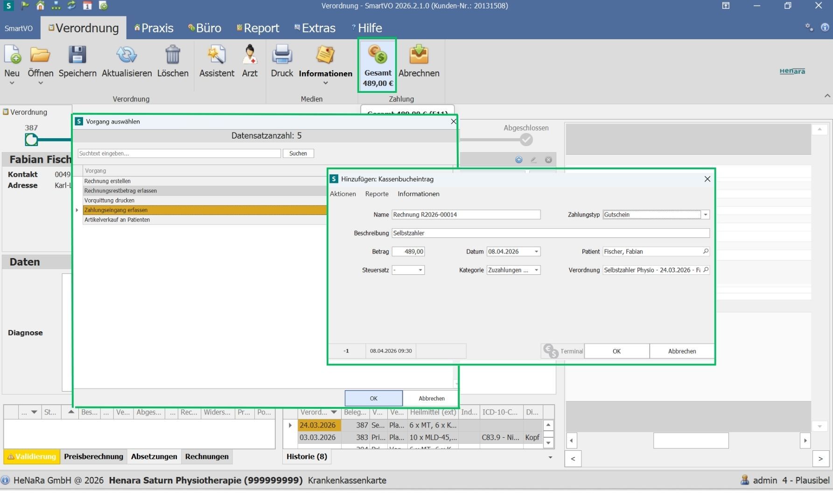Launch the Assistent wizard icon
Image resolution: width=833 pixels, height=504 pixels.
[217, 55]
